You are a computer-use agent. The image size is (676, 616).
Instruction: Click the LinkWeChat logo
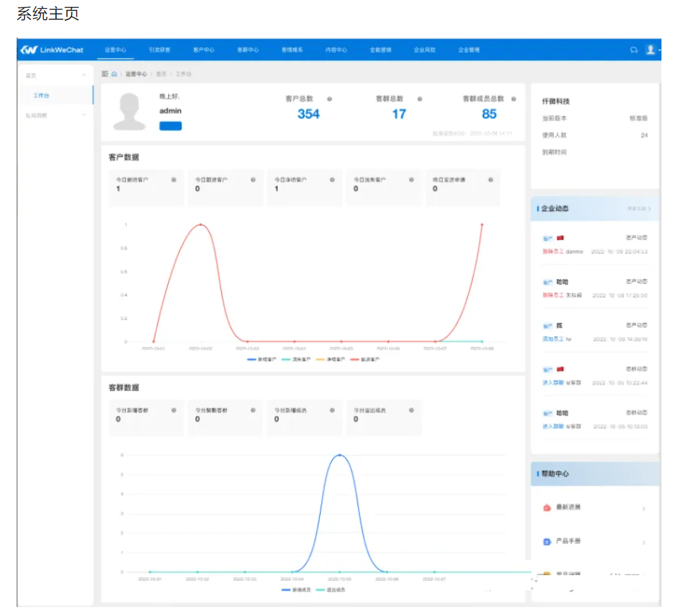pyautogui.click(x=52, y=50)
